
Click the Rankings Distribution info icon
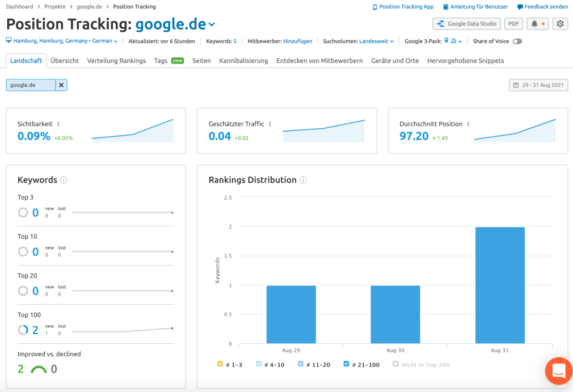[x=303, y=180]
